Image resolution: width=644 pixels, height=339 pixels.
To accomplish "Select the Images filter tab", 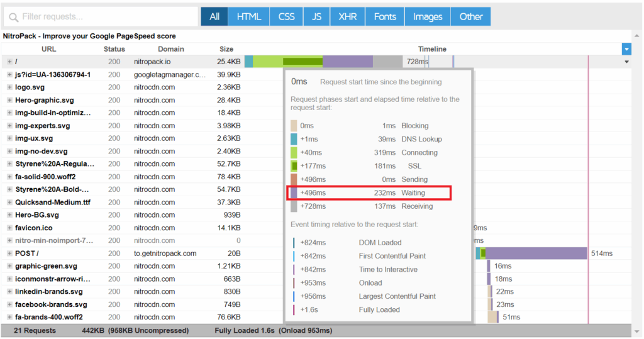I will coord(428,16).
